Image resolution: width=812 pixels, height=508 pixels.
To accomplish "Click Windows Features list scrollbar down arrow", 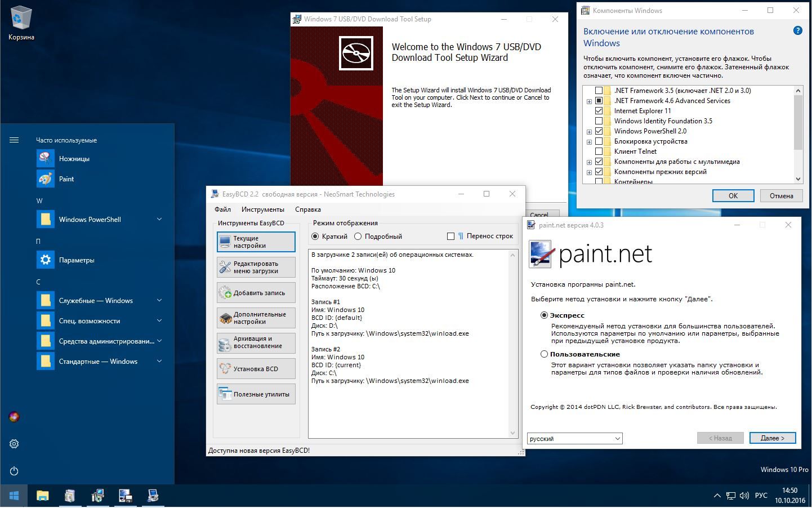I will click(x=798, y=179).
